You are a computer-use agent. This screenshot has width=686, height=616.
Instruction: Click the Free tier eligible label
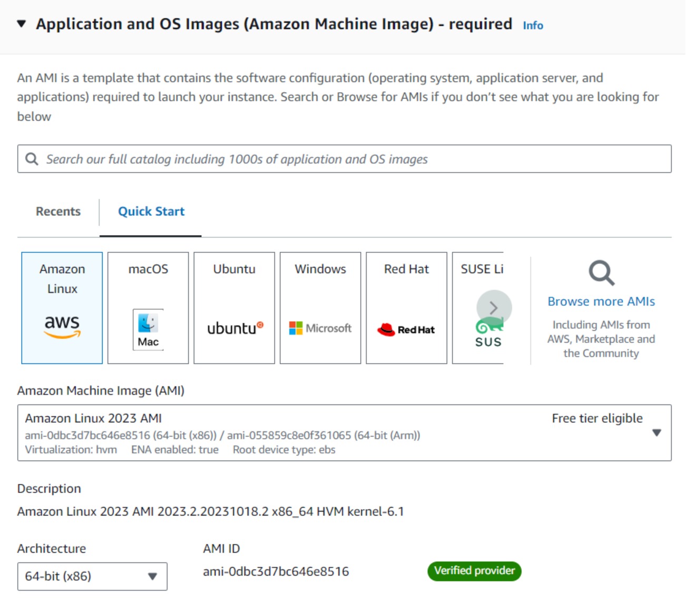tap(597, 419)
